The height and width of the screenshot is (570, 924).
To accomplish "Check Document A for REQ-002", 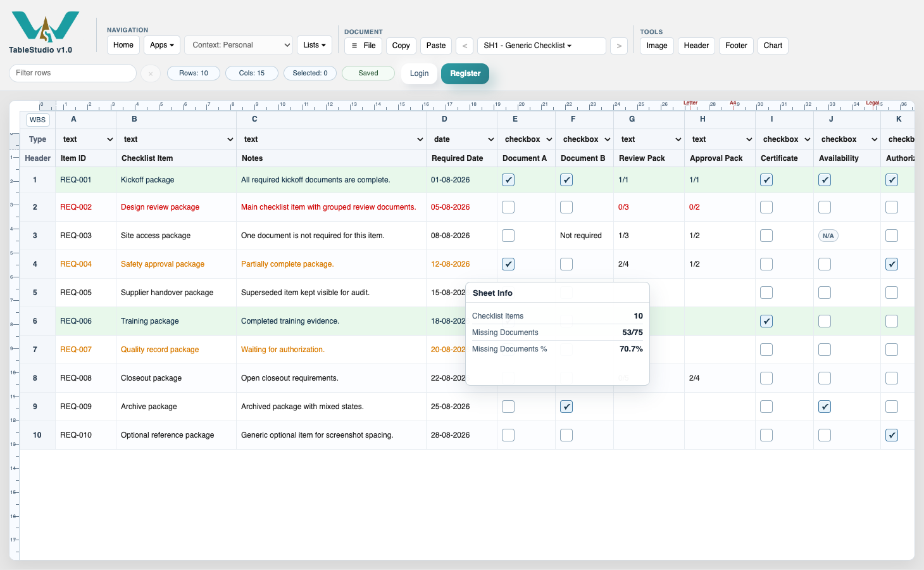I will (x=508, y=207).
